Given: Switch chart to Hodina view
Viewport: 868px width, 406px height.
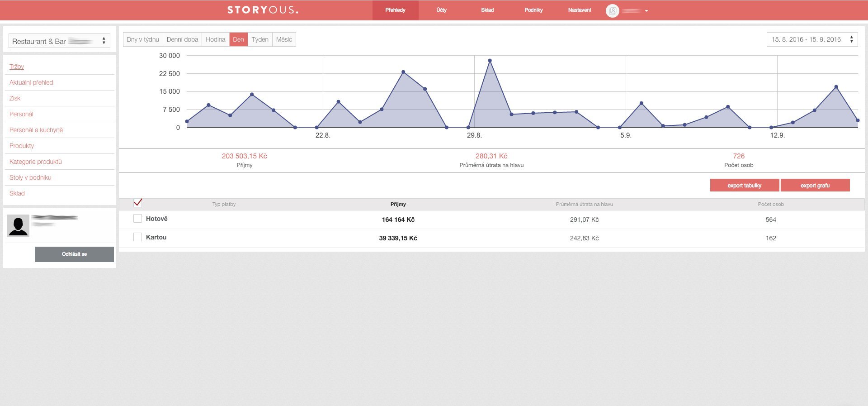Looking at the screenshot, I should click(216, 39).
